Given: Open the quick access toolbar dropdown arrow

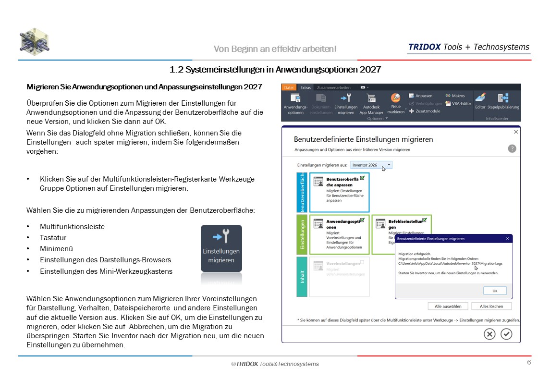Looking at the screenshot, I should pyautogui.click(x=367, y=87).
